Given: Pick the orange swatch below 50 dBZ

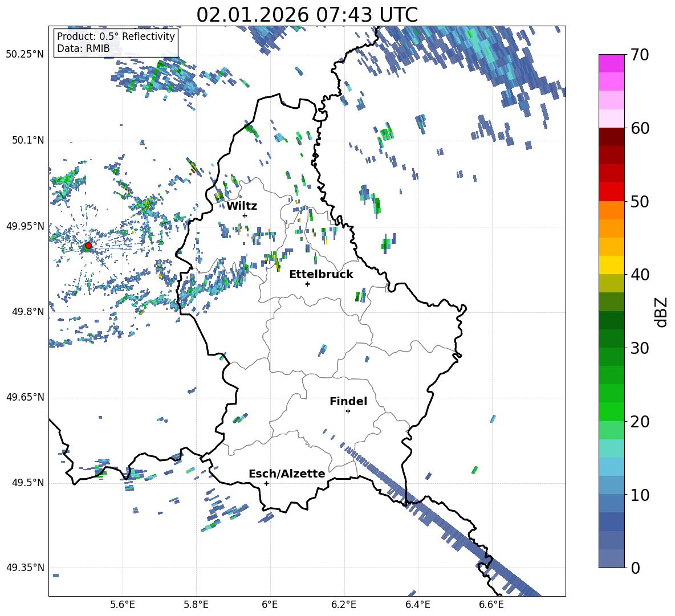Looking at the screenshot, I should click(x=611, y=210).
